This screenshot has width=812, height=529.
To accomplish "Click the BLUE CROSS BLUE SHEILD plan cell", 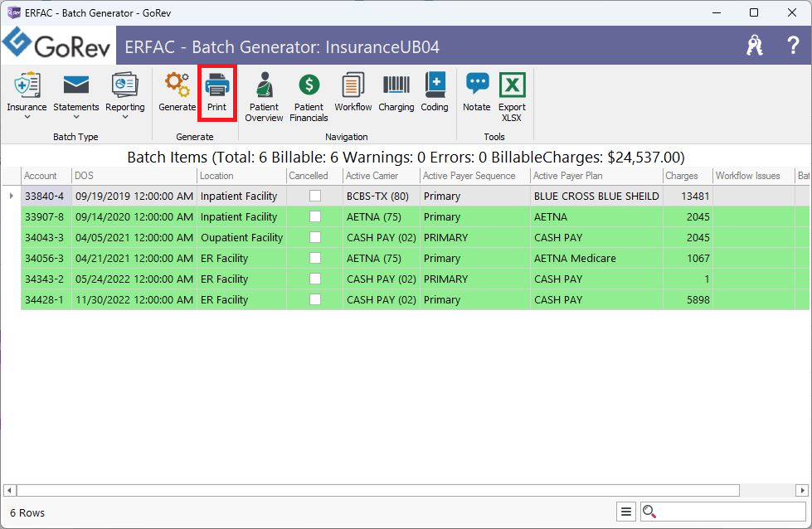I will pos(596,196).
